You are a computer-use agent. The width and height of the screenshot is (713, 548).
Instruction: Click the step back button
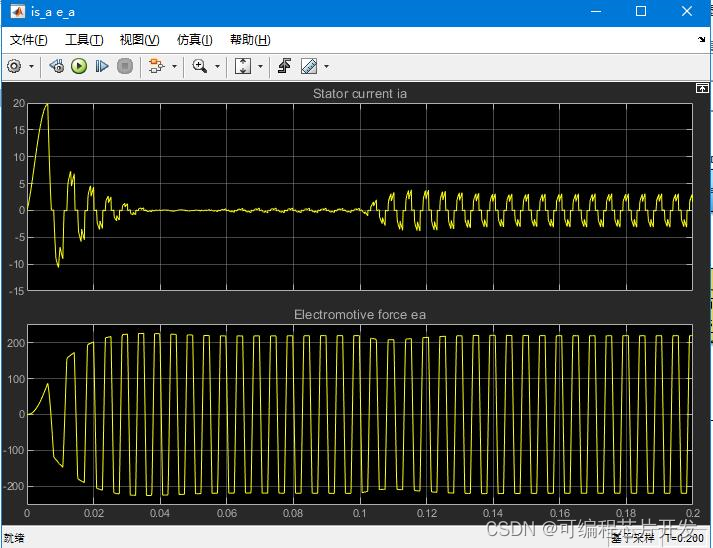click(56, 66)
